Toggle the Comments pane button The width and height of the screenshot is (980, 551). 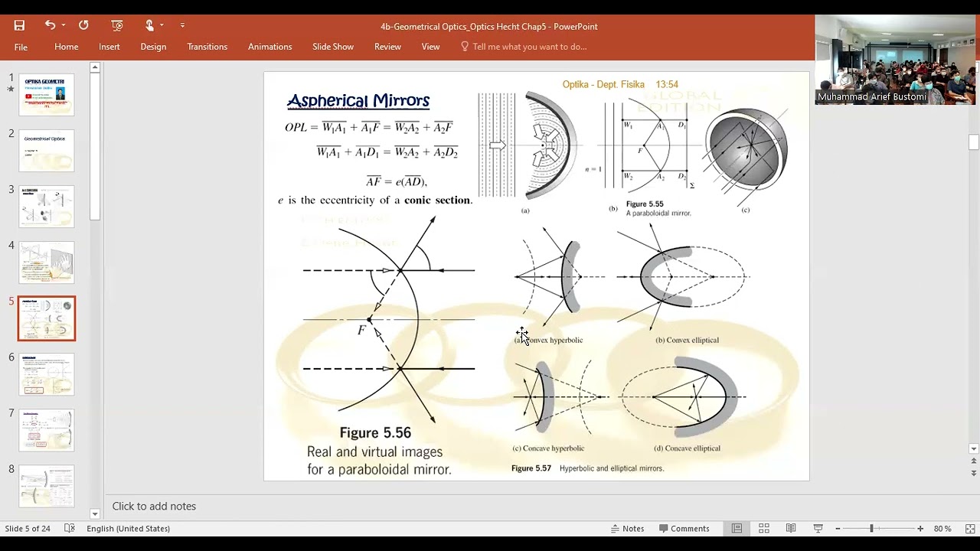(x=684, y=529)
